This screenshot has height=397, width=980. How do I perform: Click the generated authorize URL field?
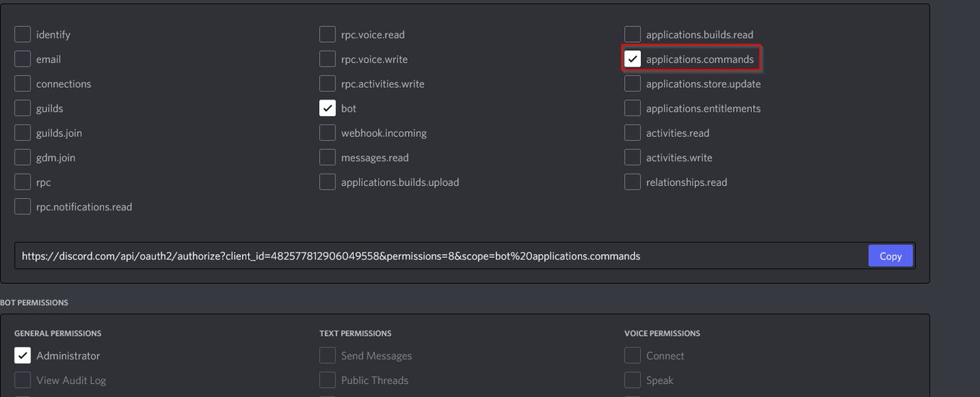point(440,256)
